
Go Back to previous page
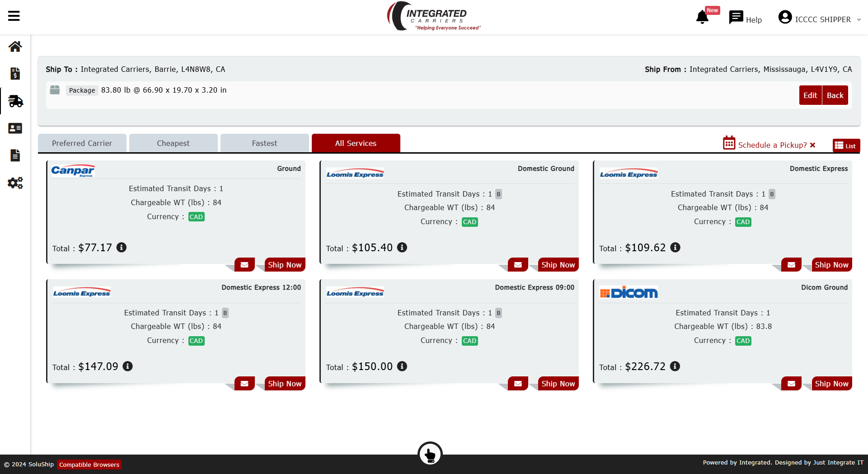835,95
